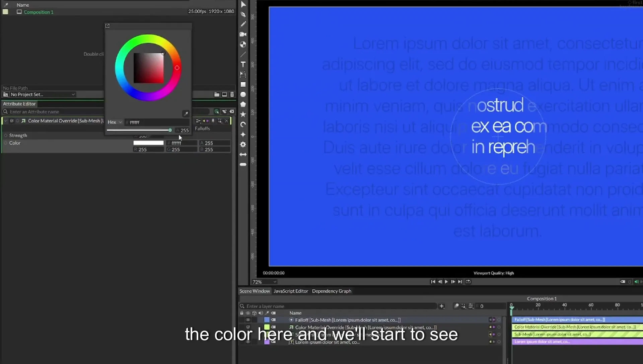Select the Pen tool in the toolbar
Viewport: 643px width, 364px height.
243,14
